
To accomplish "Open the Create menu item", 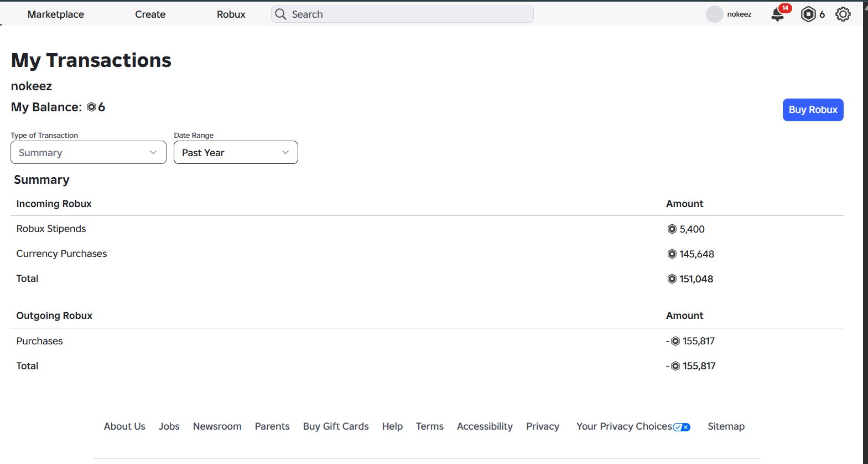I will coord(150,14).
